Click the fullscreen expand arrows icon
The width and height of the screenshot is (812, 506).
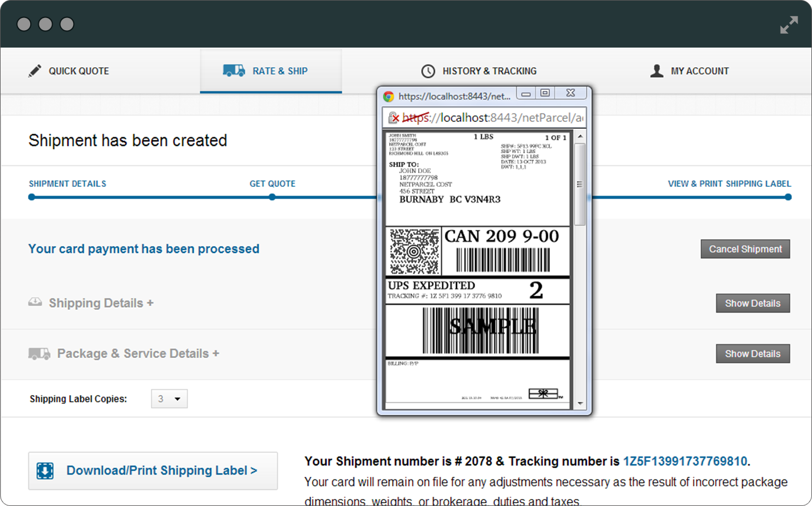pyautogui.click(x=789, y=25)
